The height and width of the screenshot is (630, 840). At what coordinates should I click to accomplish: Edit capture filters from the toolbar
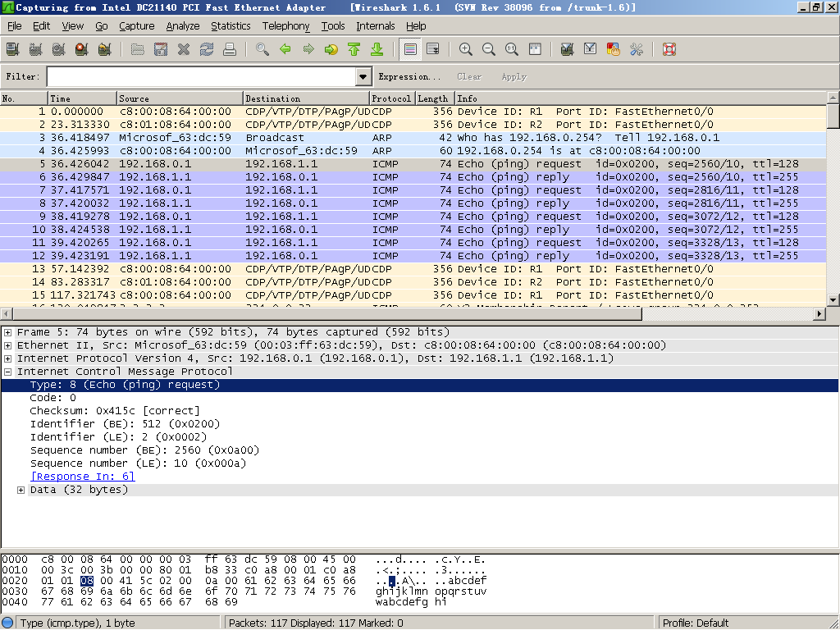click(568, 50)
